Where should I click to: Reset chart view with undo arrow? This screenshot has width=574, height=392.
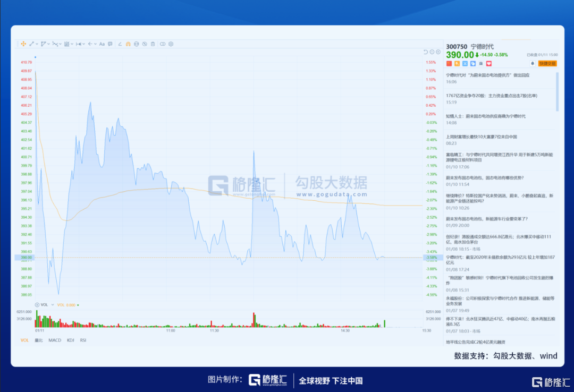pyautogui.click(x=426, y=52)
